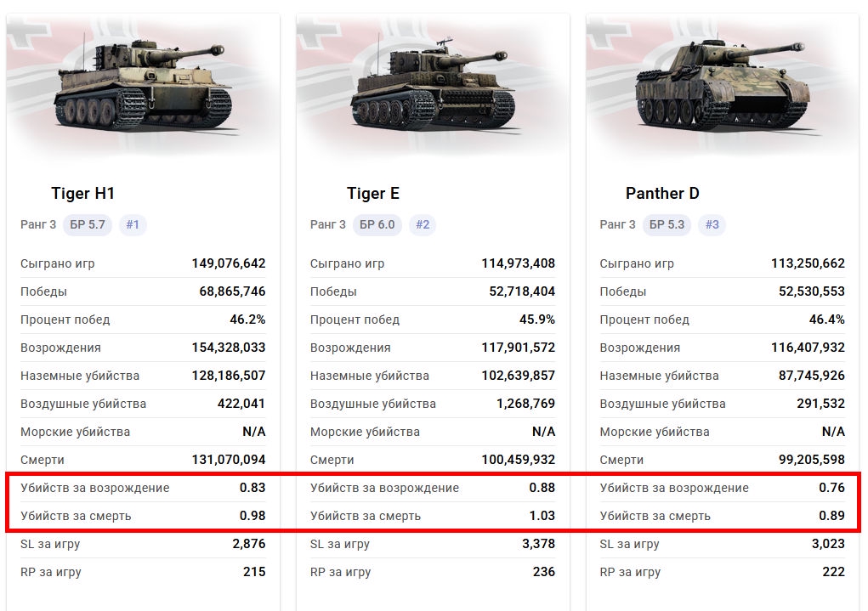Click Panther D kills per death 0.89
This screenshot has height=611, width=868.
point(831,516)
